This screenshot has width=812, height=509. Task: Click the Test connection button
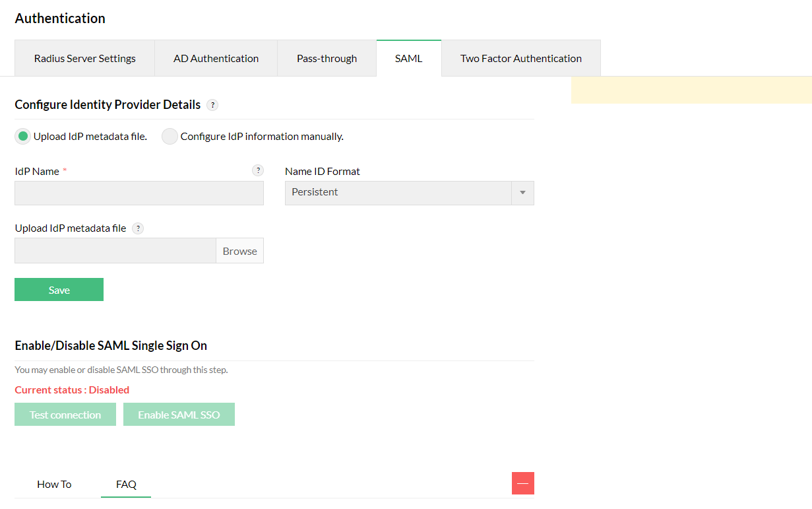point(65,415)
